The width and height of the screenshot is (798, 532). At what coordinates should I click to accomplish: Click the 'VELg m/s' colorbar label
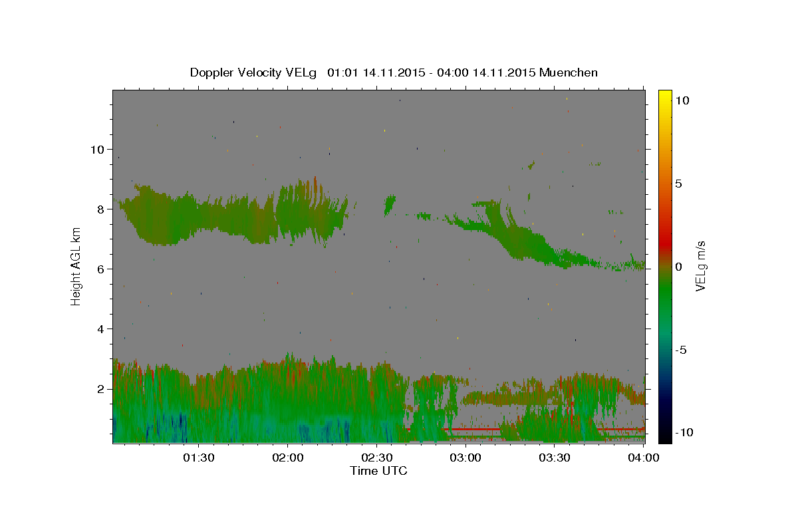[x=700, y=266]
